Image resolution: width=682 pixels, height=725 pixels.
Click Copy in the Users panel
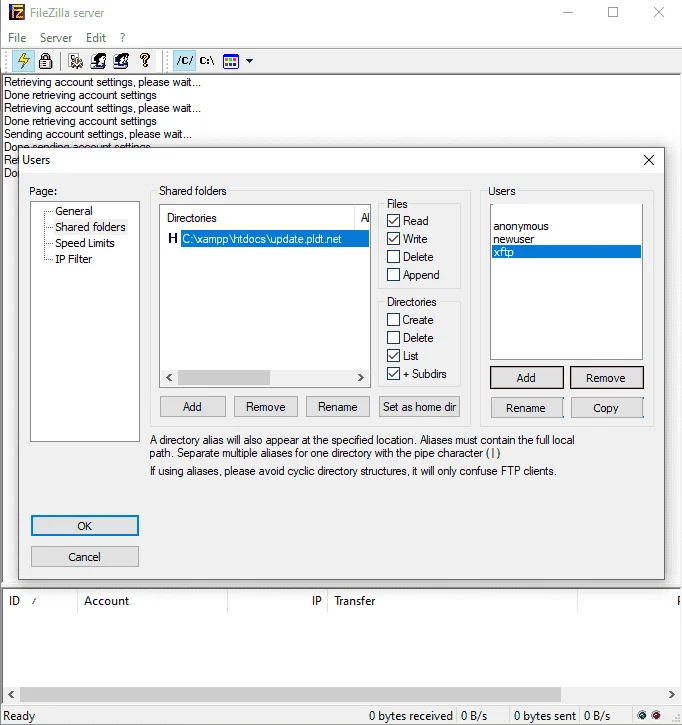[x=607, y=408]
